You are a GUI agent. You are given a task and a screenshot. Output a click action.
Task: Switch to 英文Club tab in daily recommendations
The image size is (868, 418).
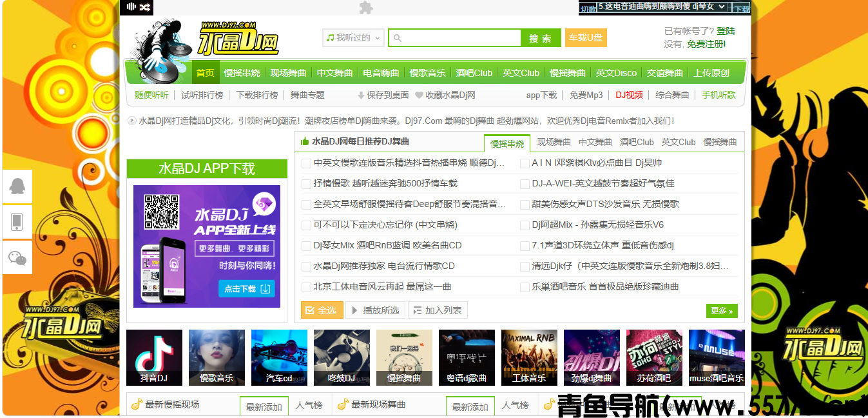679,142
